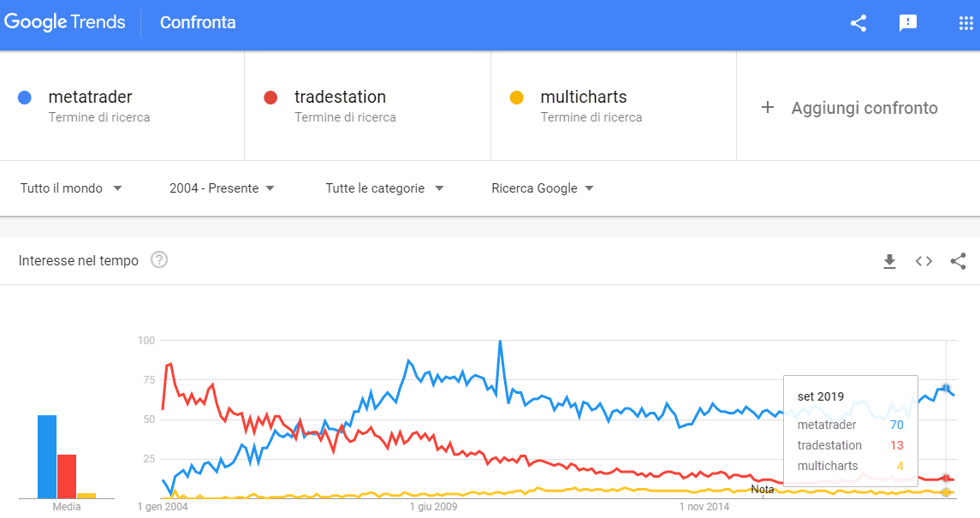
Task: Open the Ricerca Google search type dropdown
Action: point(543,188)
